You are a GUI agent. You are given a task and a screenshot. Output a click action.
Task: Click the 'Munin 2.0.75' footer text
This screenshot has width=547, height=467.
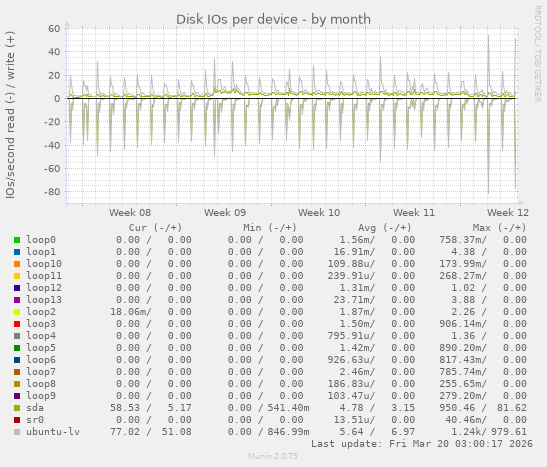coord(273,456)
